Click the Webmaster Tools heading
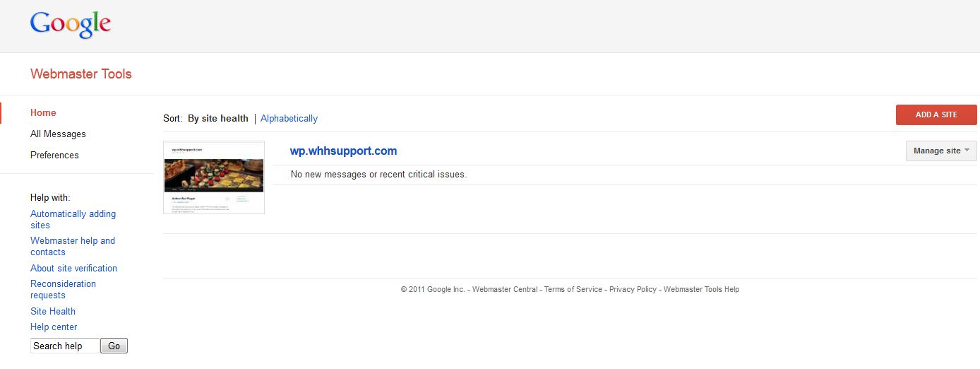980x369 pixels. click(x=80, y=74)
